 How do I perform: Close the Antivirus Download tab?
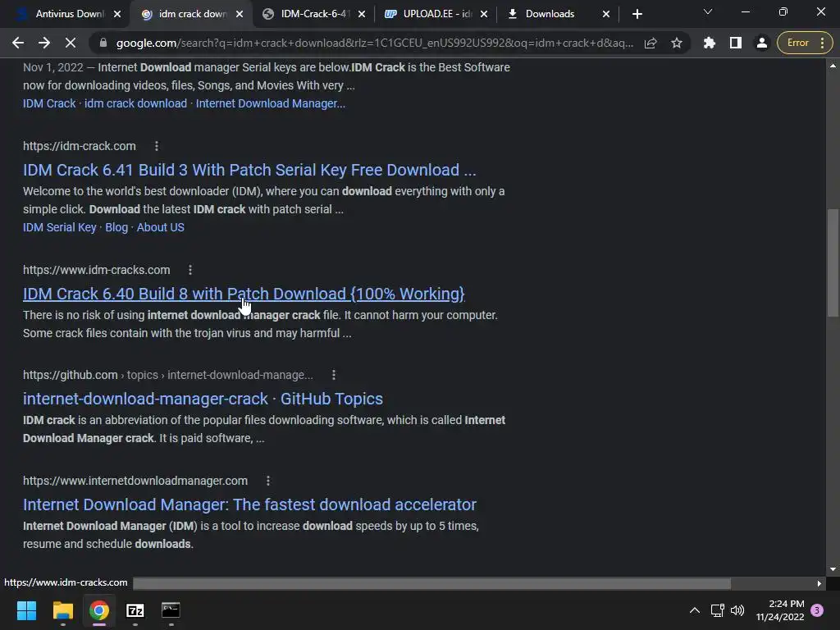point(117,15)
